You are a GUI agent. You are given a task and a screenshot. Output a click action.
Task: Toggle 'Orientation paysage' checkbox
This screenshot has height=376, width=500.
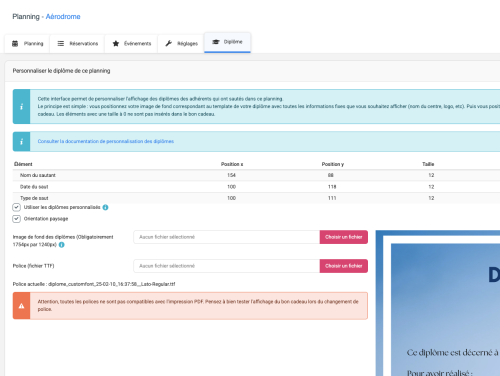(16, 219)
